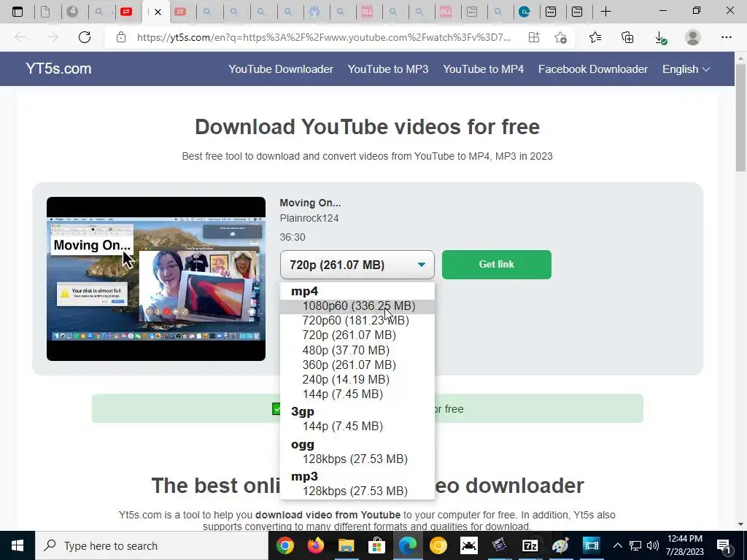Close the active browser tab
The width and height of the screenshot is (747, 560).
pyautogui.click(x=158, y=12)
